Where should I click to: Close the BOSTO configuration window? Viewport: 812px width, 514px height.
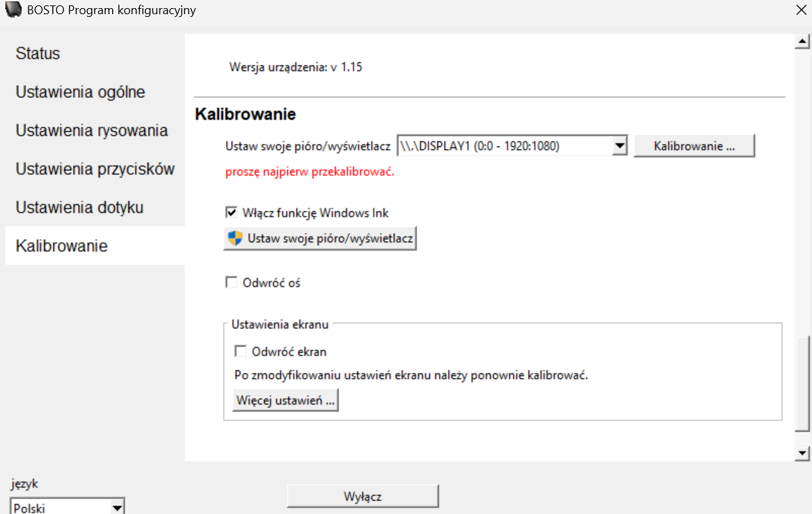coord(801,10)
